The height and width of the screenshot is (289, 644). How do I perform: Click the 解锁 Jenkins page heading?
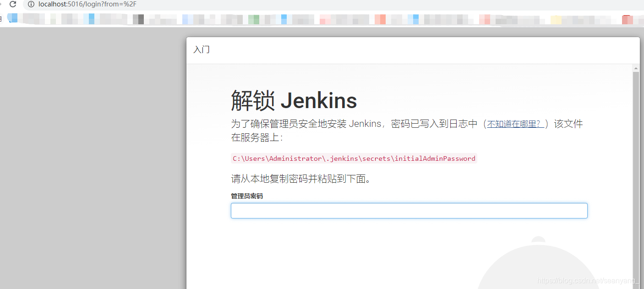(x=293, y=101)
